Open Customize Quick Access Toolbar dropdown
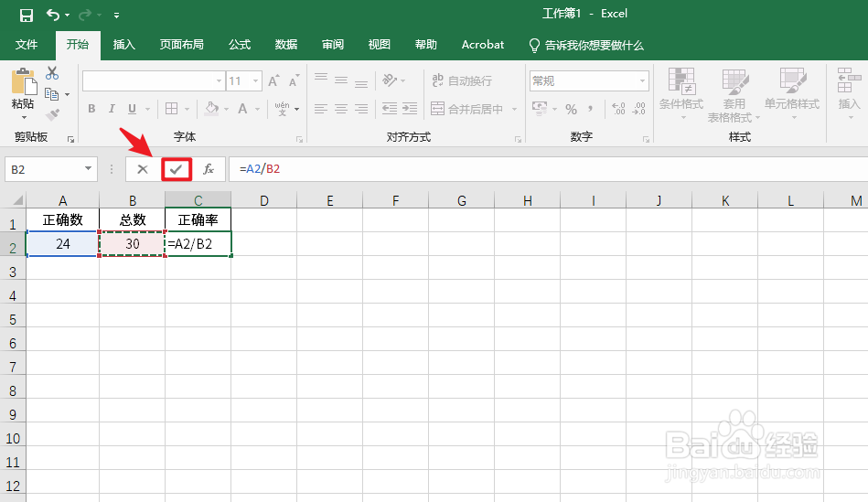 [116, 16]
